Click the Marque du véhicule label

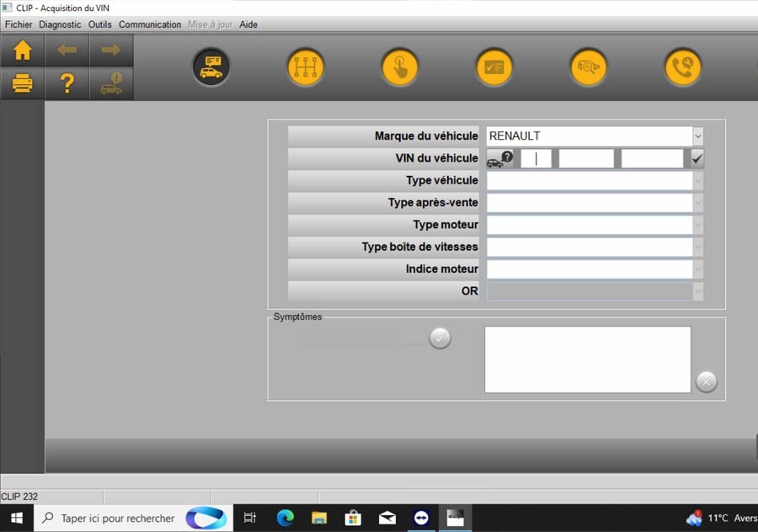(426, 136)
